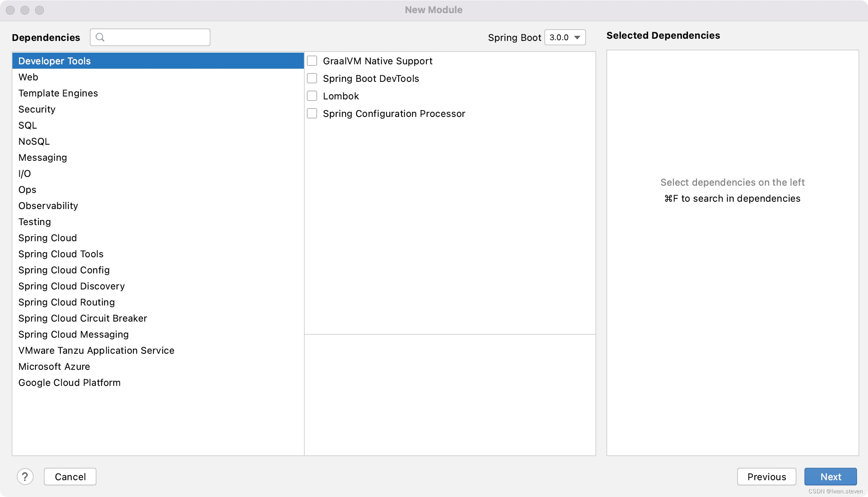
Task: Click the Cancel button
Action: 70,477
